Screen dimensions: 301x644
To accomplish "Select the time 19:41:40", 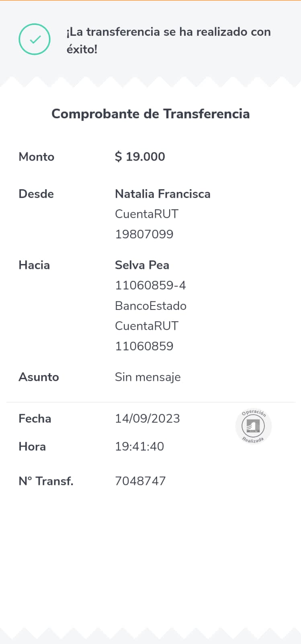I will (x=139, y=446).
